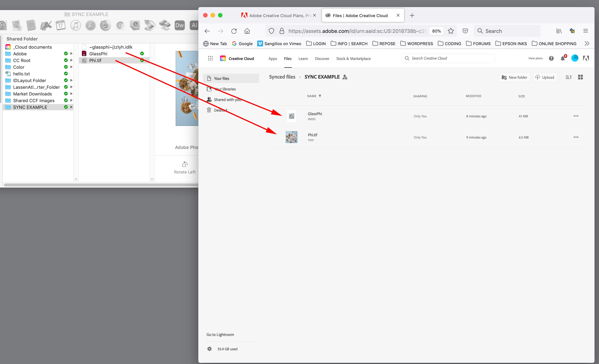Screen dimensions: 599x364
Task: Switch to the Apps tab
Action: point(273,59)
